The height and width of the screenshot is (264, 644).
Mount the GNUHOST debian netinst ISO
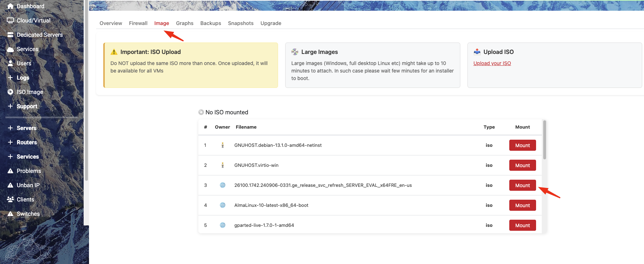522,145
